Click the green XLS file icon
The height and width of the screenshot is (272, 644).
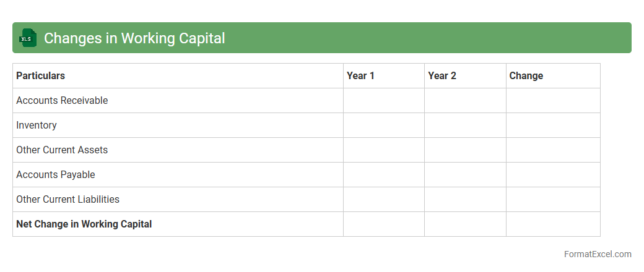tap(28, 38)
